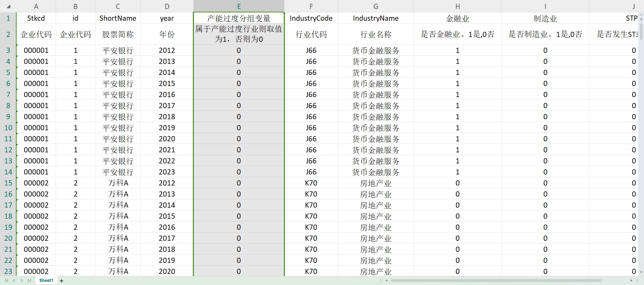Select column G header
644x285 pixels.
tap(376, 6)
